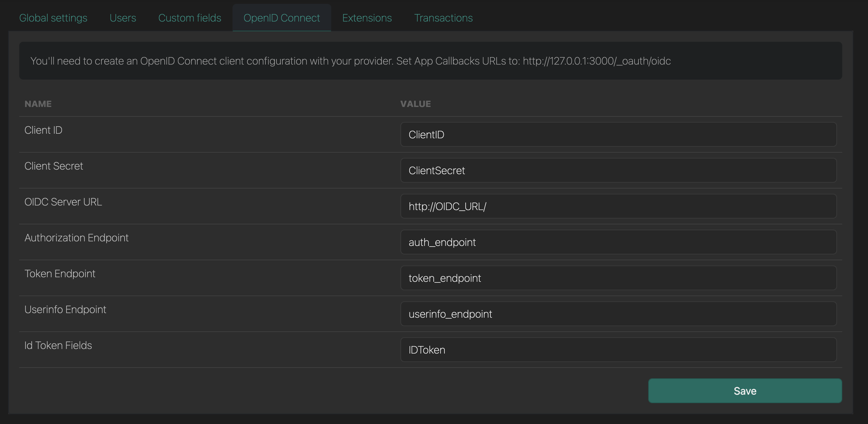
Task: Select the auth_endpoint input field
Action: click(618, 242)
